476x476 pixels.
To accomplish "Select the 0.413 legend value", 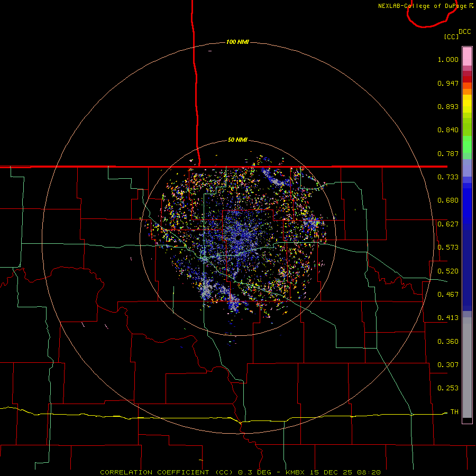I will point(448,318).
